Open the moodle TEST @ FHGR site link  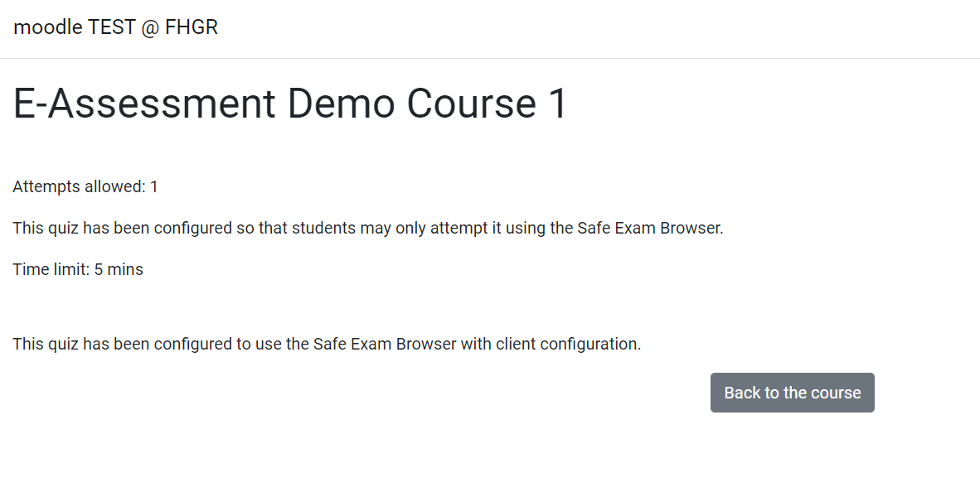click(x=115, y=27)
